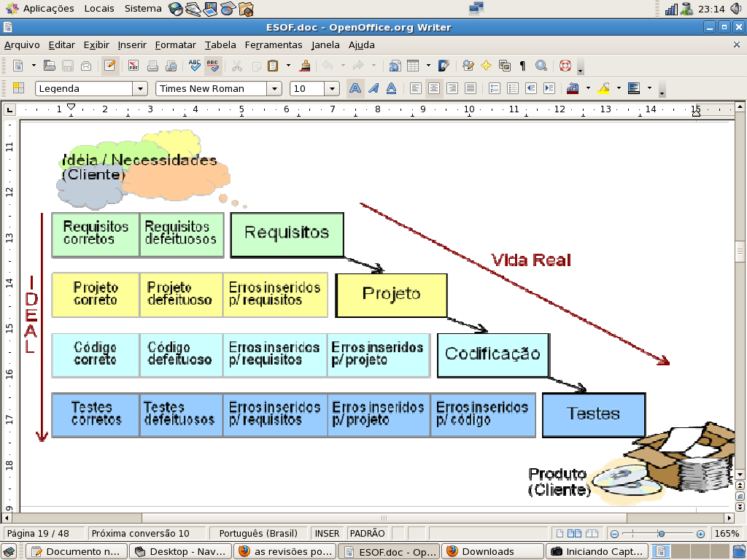747x560 pixels.
Task: Open the Formatar menu
Action: tap(175, 44)
